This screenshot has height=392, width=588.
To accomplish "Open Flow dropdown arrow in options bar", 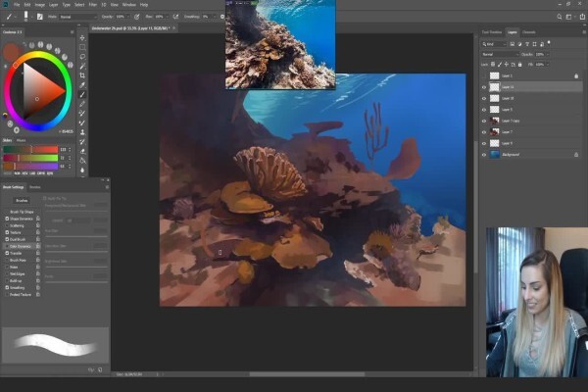I will coord(168,17).
